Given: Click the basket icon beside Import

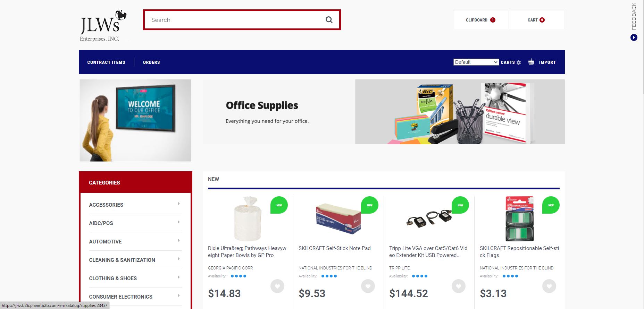Looking at the screenshot, I should click(531, 62).
